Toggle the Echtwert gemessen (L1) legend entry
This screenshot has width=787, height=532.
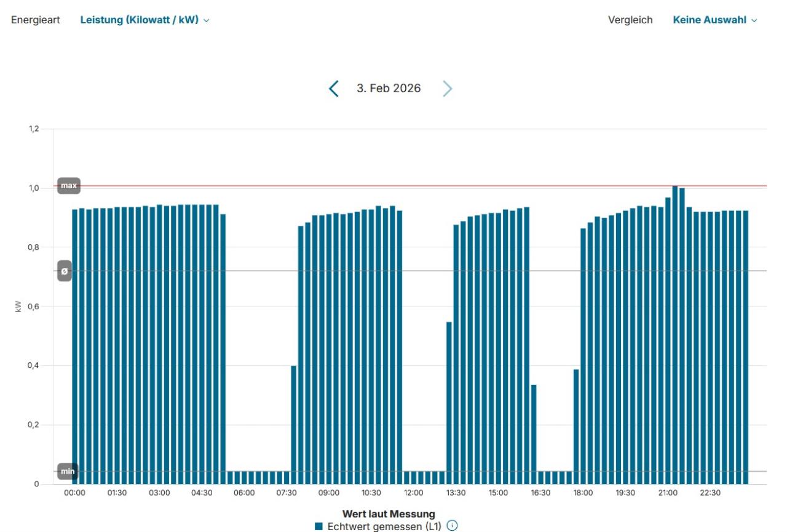tap(384, 526)
